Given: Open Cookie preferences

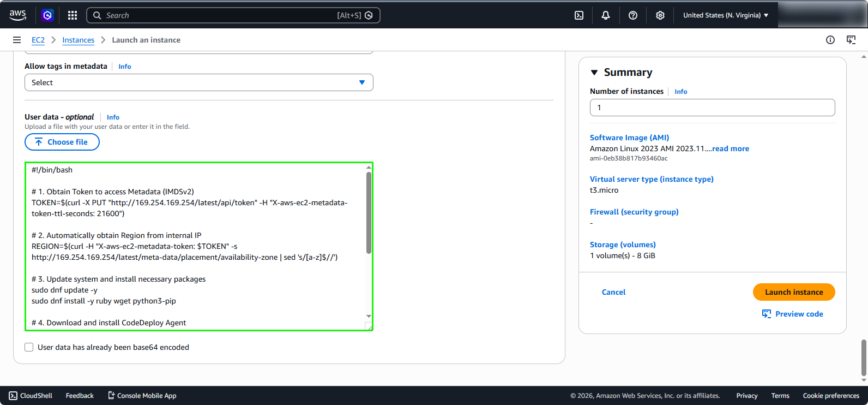Looking at the screenshot, I should point(831,396).
